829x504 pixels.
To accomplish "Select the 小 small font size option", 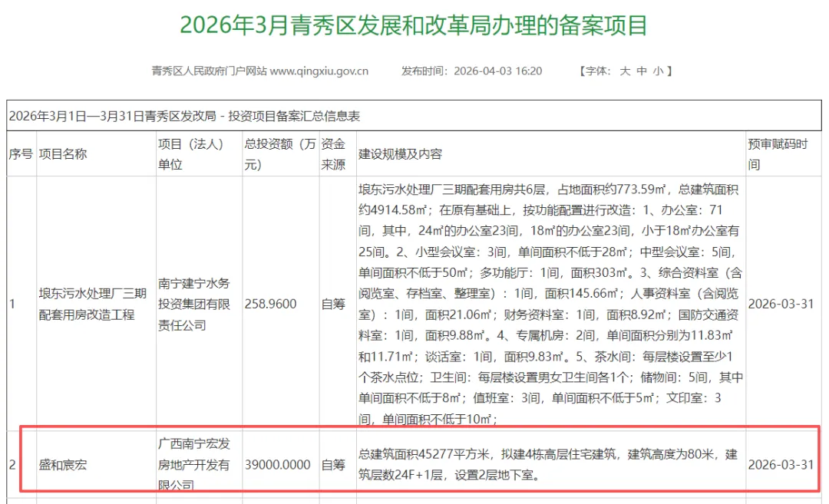I will pos(657,71).
